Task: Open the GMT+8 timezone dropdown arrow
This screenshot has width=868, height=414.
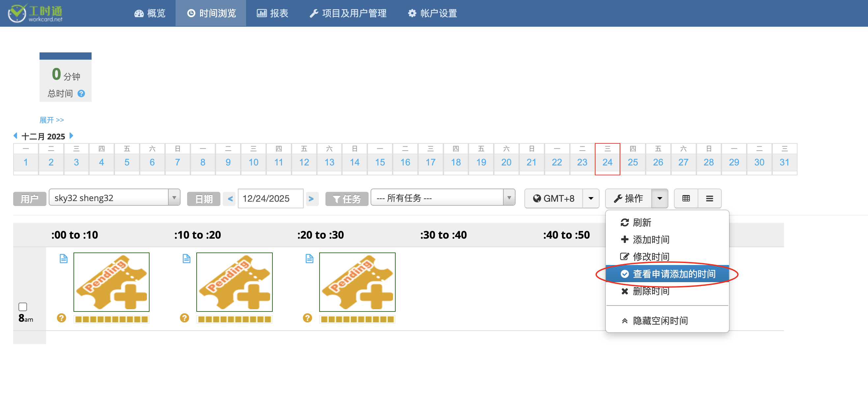Action: click(x=591, y=198)
